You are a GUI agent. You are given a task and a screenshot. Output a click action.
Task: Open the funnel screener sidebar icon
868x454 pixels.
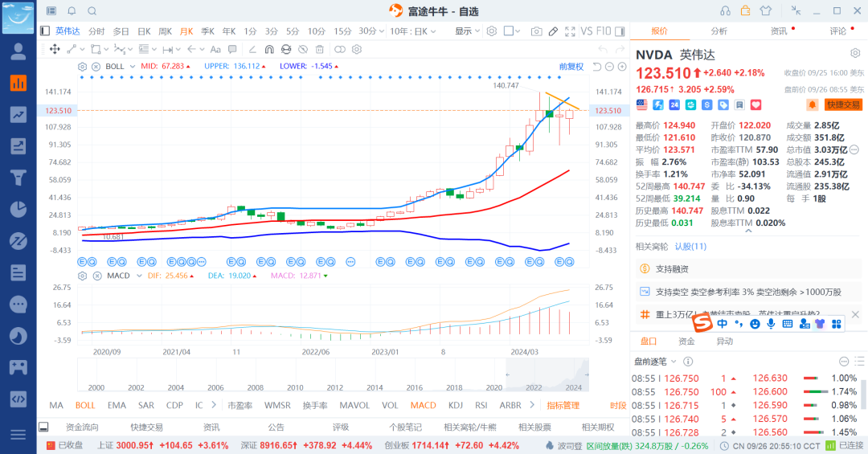click(x=18, y=178)
